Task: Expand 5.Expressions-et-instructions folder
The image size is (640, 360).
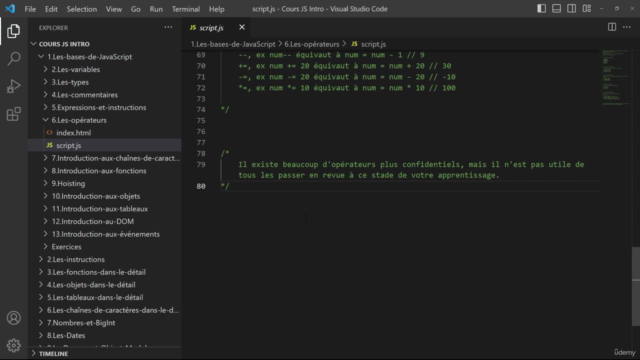Action: click(105, 107)
